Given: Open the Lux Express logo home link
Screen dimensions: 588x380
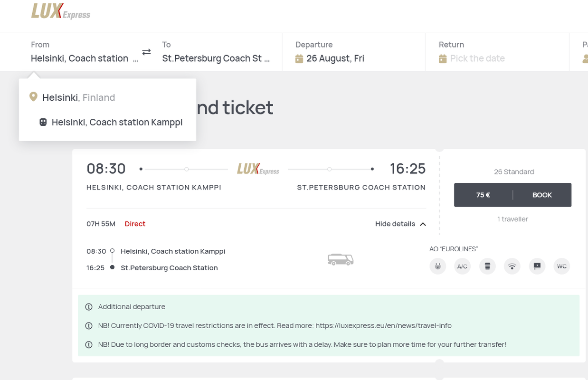Looking at the screenshot, I should point(61,11).
